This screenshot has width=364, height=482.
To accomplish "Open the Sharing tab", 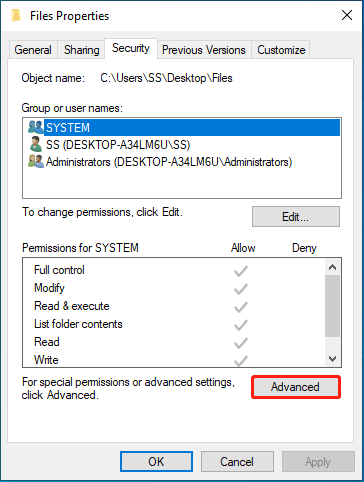I will 82,50.
